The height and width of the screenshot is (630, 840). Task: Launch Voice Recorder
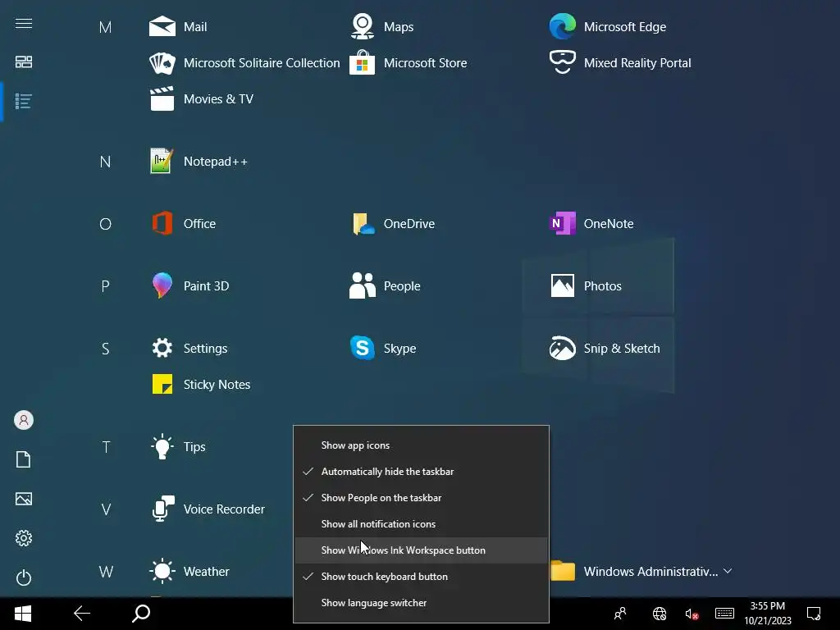pyautogui.click(x=208, y=509)
